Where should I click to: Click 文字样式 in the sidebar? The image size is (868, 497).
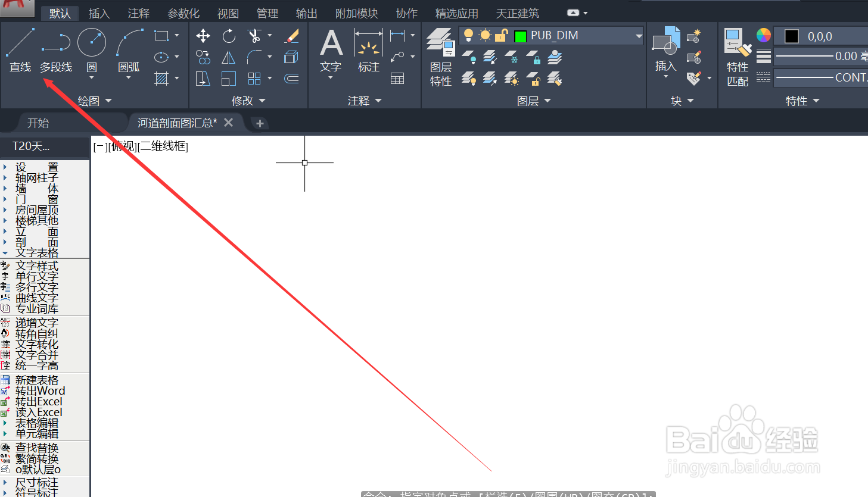[x=37, y=265]
